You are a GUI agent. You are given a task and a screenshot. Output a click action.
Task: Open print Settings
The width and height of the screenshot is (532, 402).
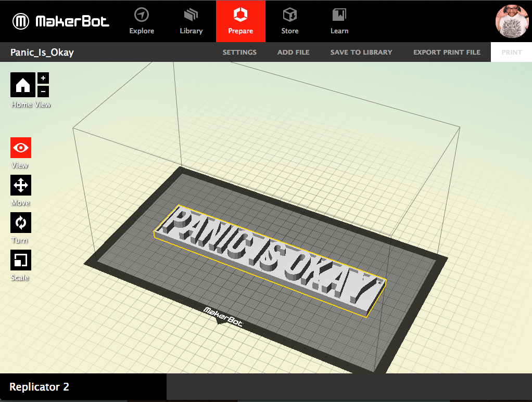click(239, 52)
